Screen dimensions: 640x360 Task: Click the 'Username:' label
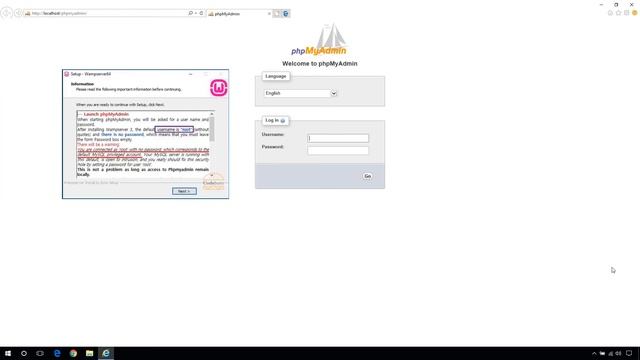pyautogui.click(x=273, y=134)
